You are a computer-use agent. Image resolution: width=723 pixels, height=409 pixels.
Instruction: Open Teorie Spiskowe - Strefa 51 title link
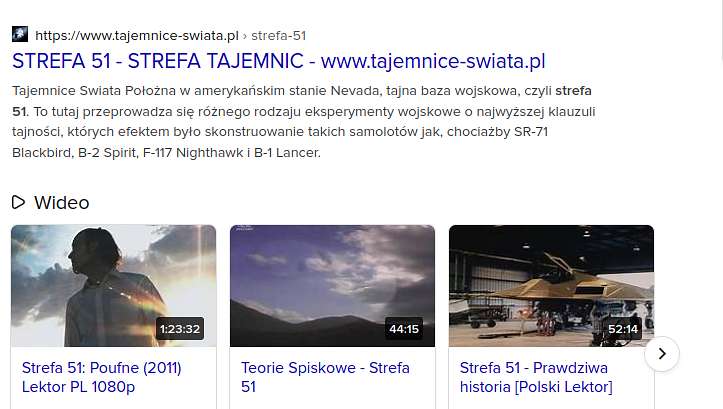(325, 377)
